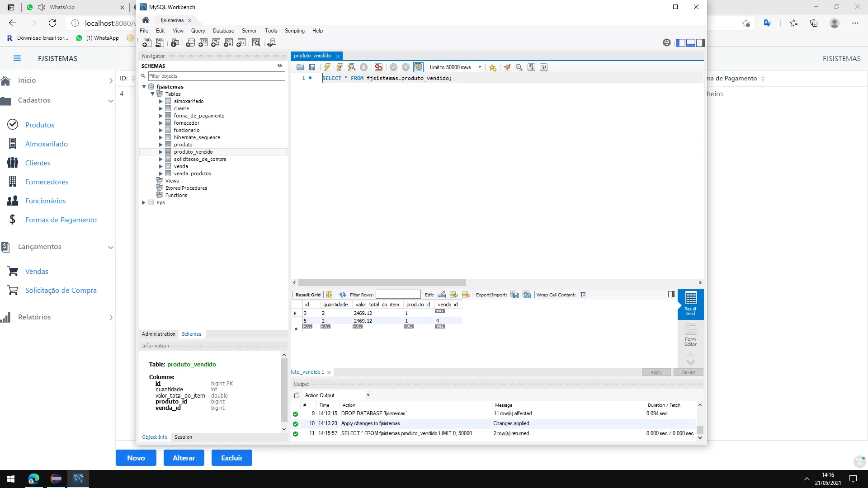
Task: Edit current row icon in result grid
Action: (x=442, y=295)
